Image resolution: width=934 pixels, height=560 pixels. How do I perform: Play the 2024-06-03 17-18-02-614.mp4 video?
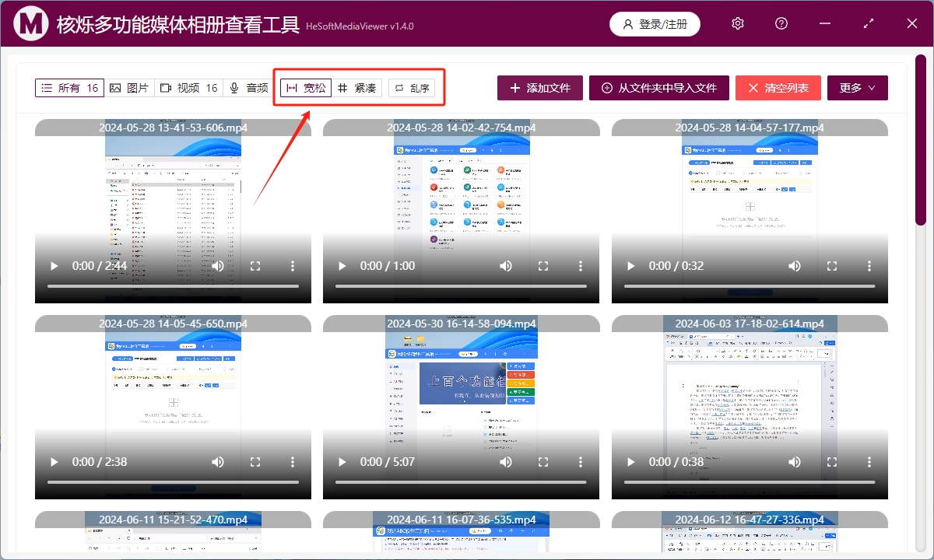(x=630, y=462)
